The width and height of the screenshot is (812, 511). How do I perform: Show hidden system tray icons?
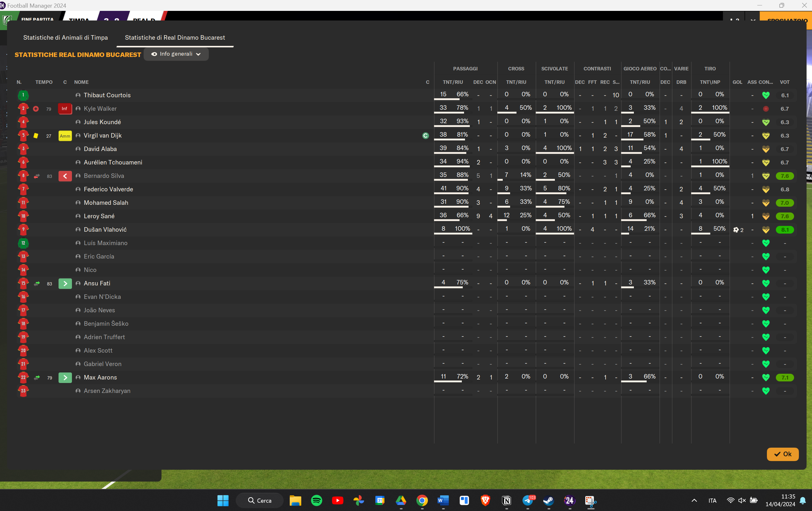click(694, 500)
